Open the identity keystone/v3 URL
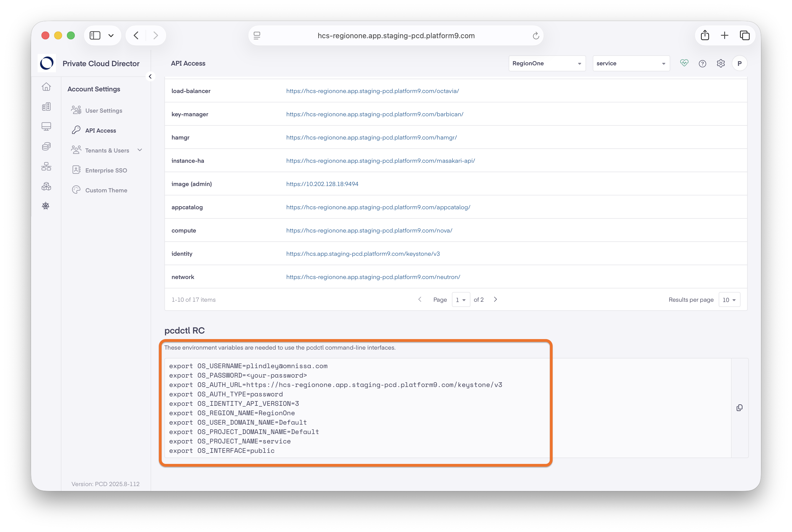This screenshot has height=532, width=792. tap(363, 254)
